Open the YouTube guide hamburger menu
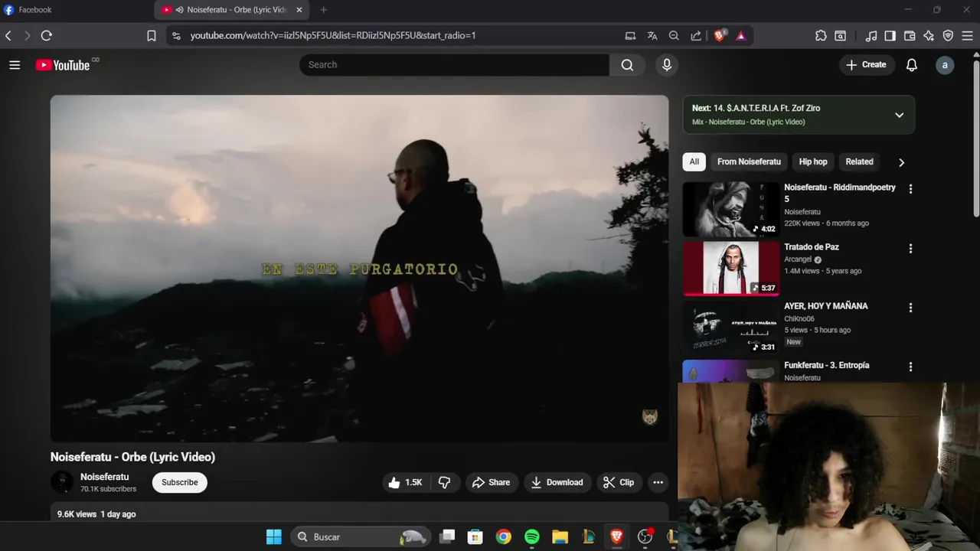Viewport: 980px width, 551px height. pyautogui.click(x=15, y=65)
